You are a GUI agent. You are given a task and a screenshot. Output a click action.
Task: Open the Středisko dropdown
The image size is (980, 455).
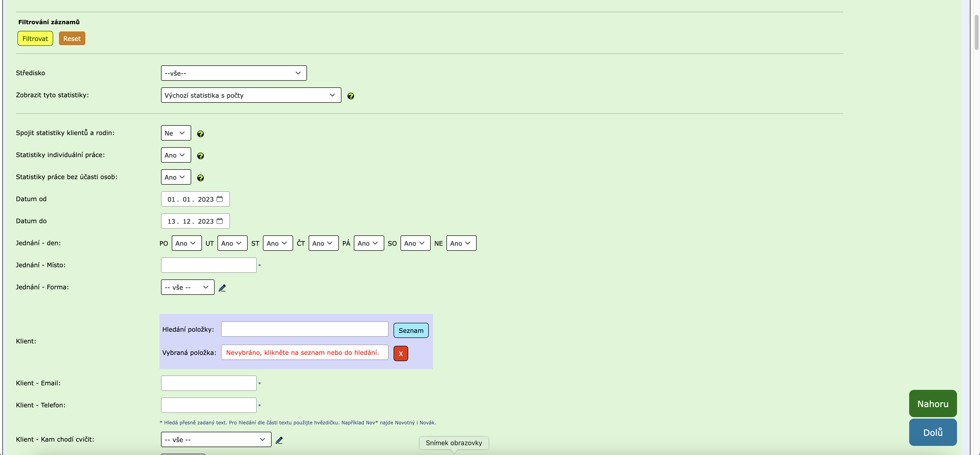pyautogui.click(x=234, y=73)
